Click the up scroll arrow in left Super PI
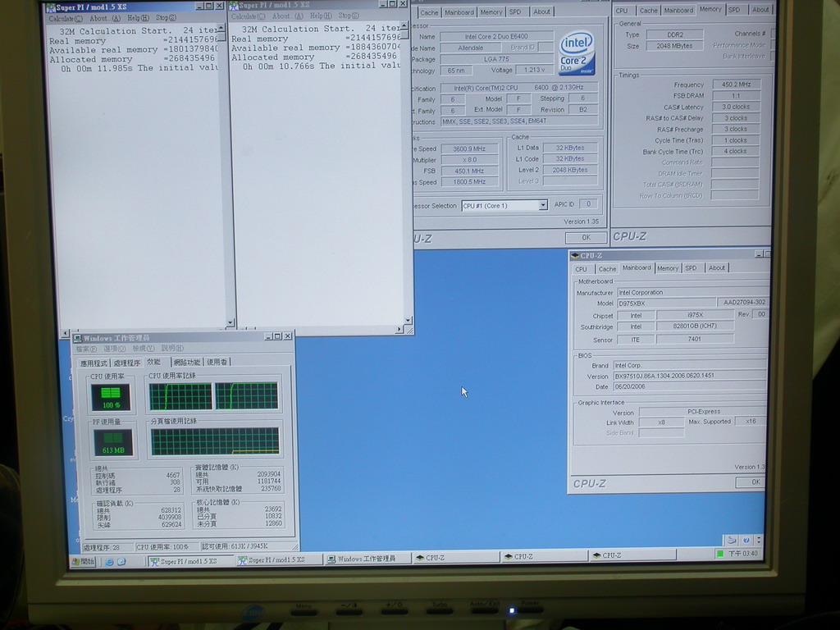This screenshot has height=630, width=840. (x=221, y=28)
